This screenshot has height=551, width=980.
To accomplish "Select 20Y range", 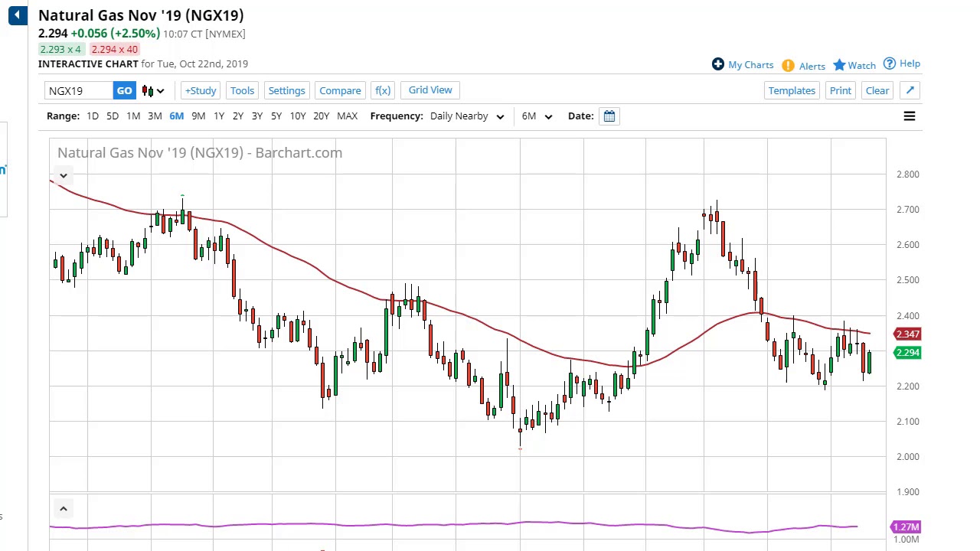I will (321, 116).
